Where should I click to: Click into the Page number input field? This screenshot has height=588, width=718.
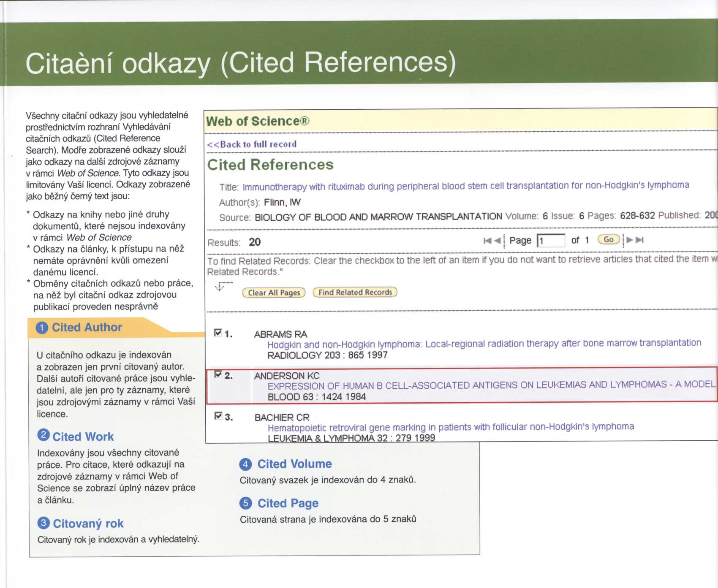point(551,241)
